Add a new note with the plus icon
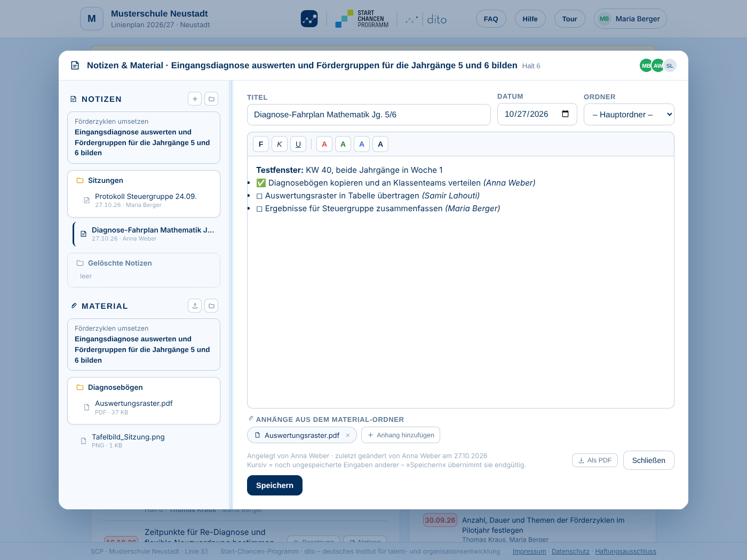 (195, 99)
